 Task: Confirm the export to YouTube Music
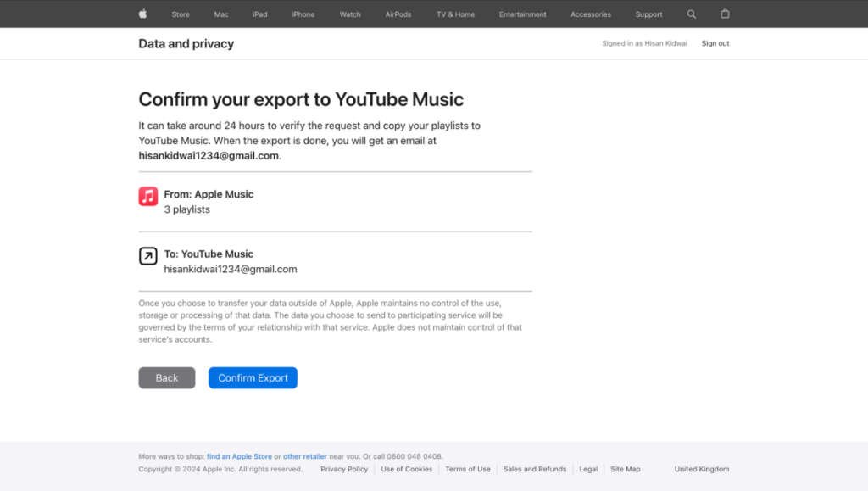[x=252, y=377]
